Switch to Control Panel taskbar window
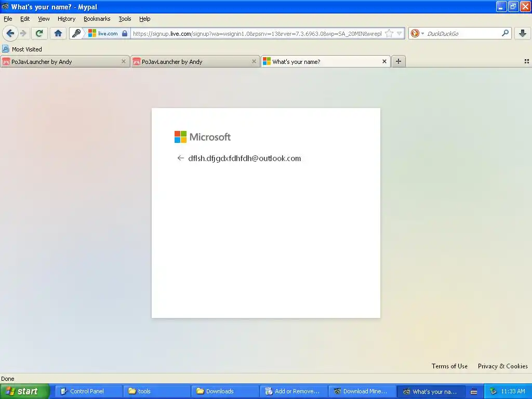Screen dimensions: 532x399 tap(88, 391)
